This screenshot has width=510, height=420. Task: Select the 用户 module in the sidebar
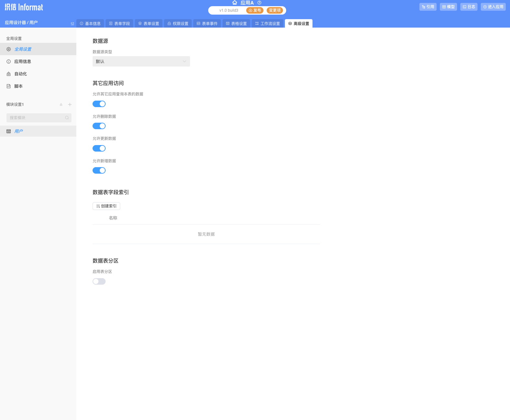[19, 131]
